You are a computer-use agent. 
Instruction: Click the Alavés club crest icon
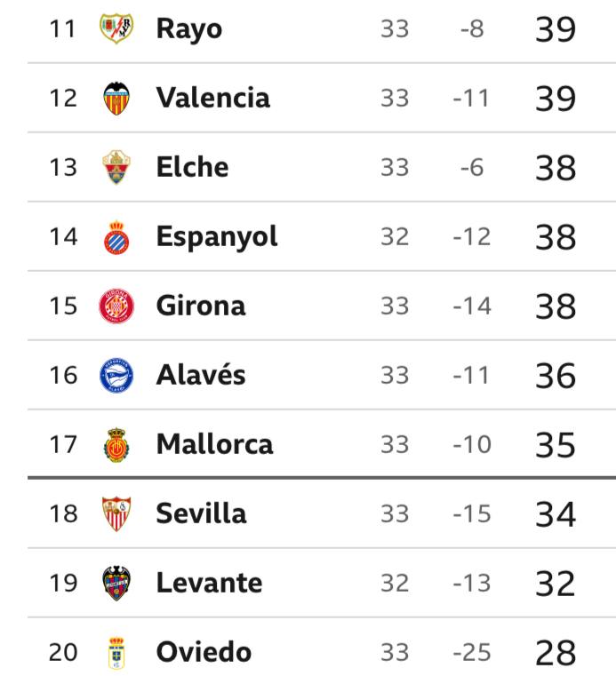point(116,375)
